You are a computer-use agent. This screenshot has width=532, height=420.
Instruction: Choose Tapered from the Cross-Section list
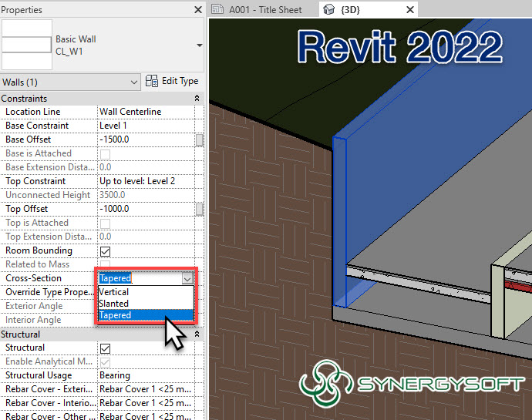coord(146,315)
